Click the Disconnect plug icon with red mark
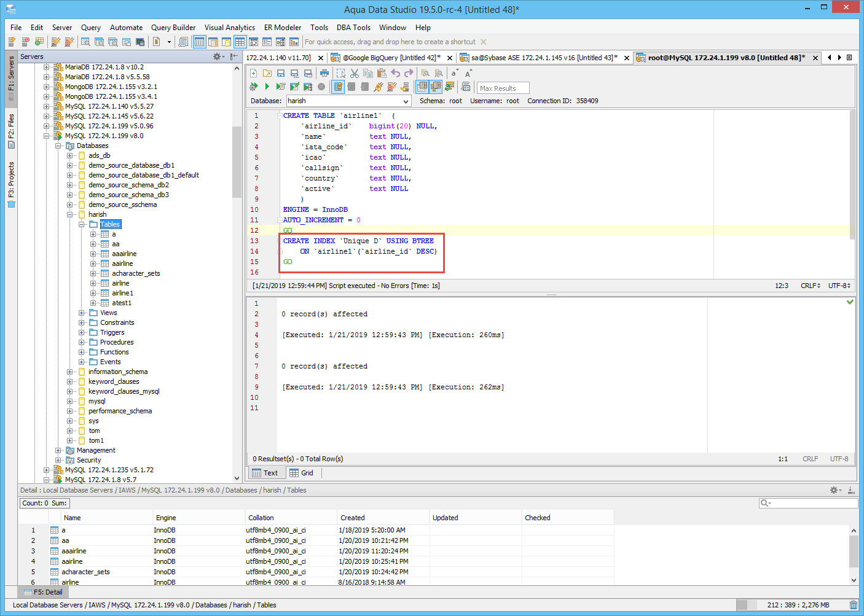 [x=392, y=87]
